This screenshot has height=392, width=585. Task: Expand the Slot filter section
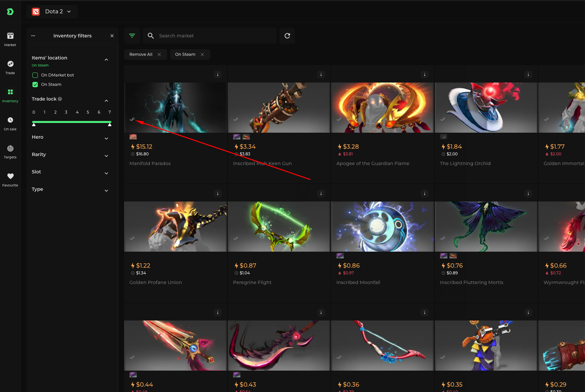click(106, 173)
